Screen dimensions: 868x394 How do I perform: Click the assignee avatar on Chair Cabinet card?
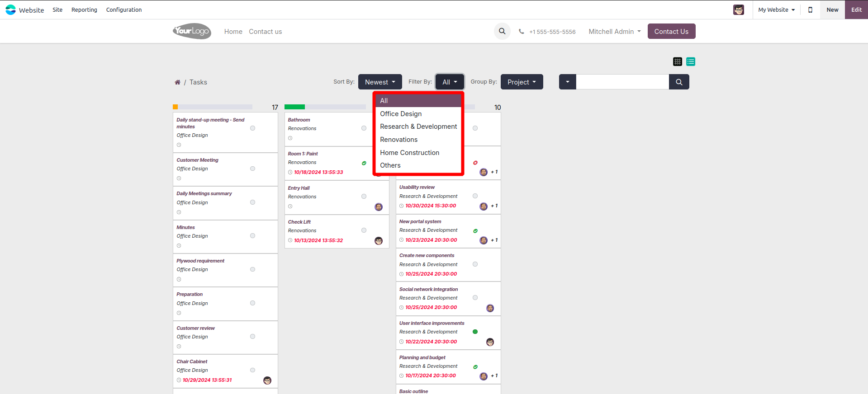pyautogui.click(x=267, y=380)
